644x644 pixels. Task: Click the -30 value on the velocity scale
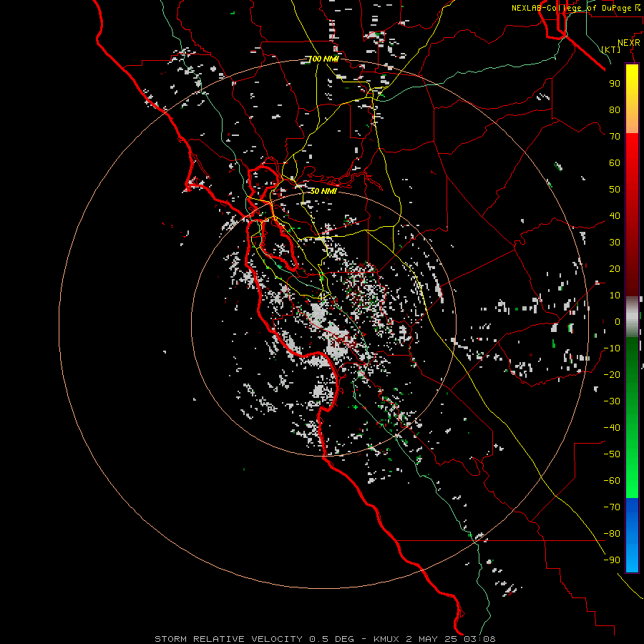click(x=612, y=401)
